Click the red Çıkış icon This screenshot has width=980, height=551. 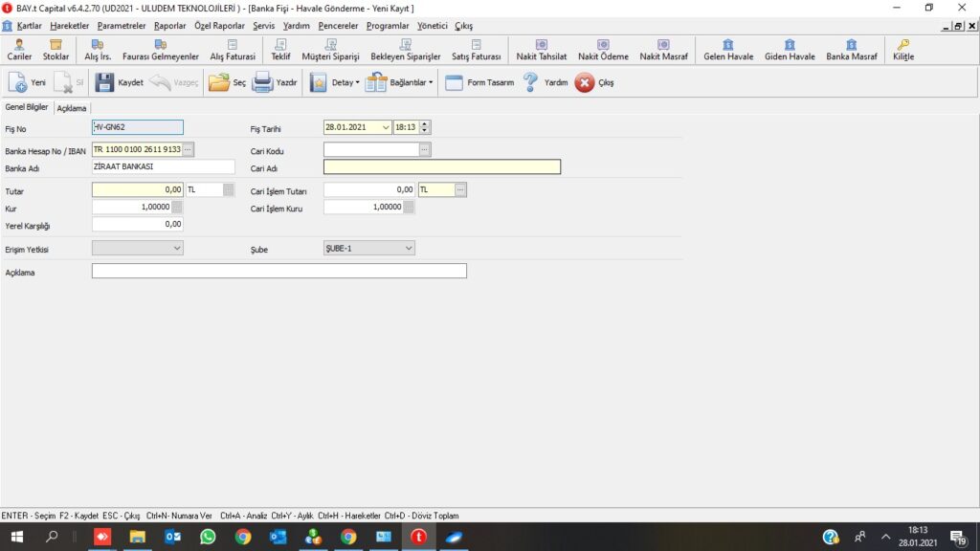(x=585, y=82)
